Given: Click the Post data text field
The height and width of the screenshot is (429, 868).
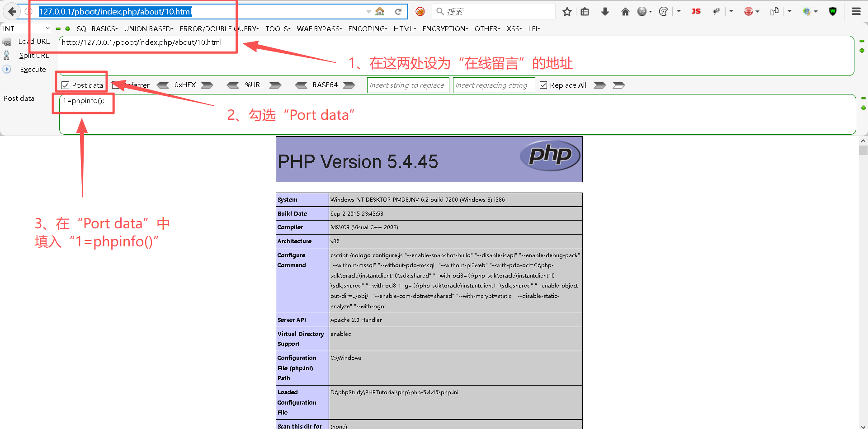Looking at the screenshot, I should tap(458, 114).
